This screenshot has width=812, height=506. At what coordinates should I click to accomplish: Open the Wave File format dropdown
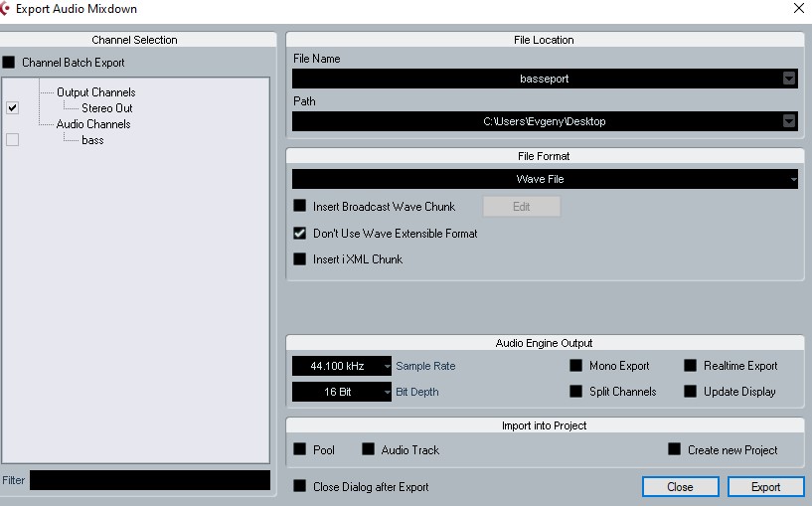coord(545,179)
